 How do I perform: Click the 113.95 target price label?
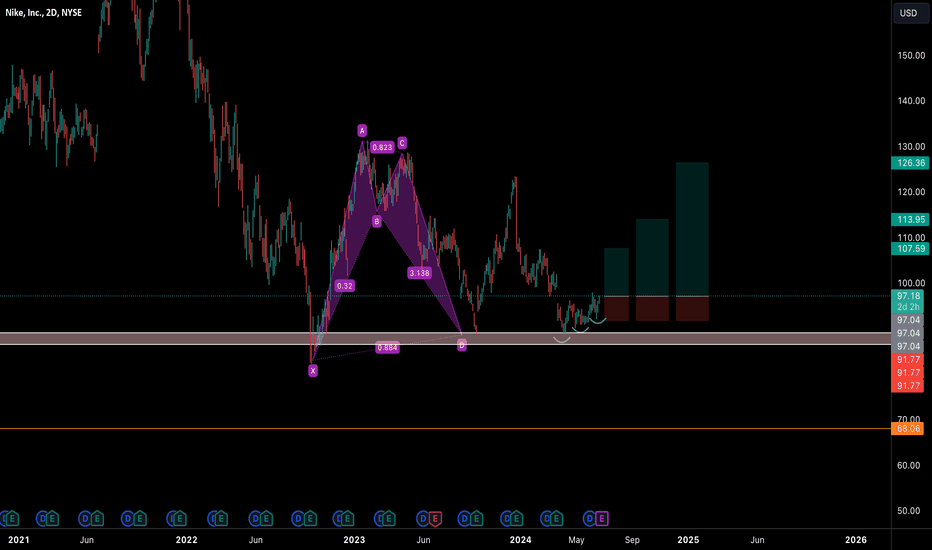pos(911,219)
